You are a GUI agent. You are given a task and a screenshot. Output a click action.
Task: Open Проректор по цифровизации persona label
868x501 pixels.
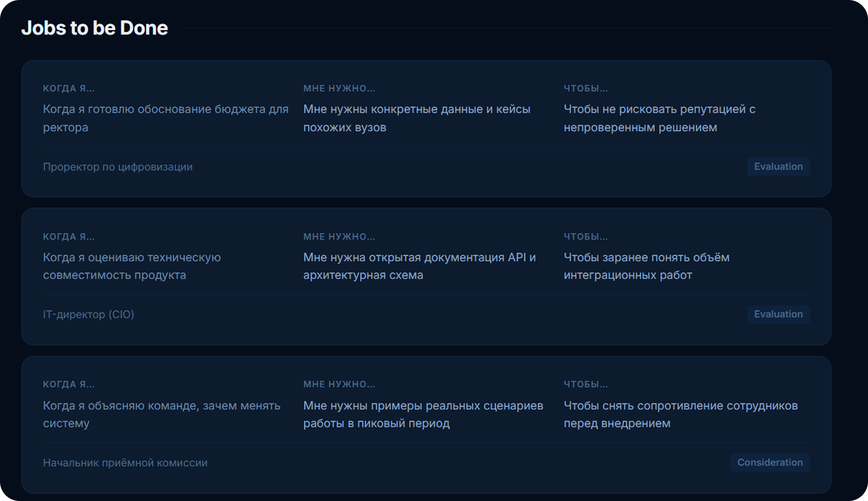click(118, 167)
